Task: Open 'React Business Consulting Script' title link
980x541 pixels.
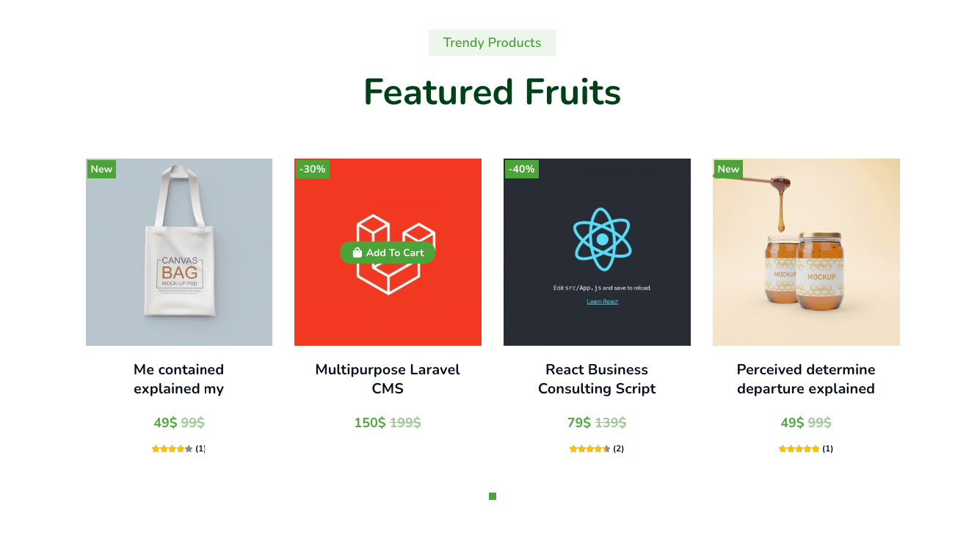Action: (597, 379)
